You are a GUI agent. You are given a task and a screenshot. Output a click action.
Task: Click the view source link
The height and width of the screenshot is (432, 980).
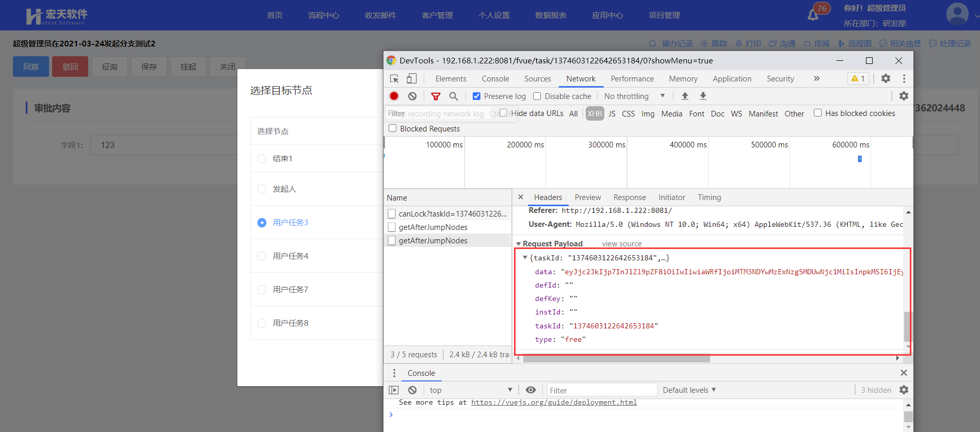pyautogui.click(x=621, y=244)
